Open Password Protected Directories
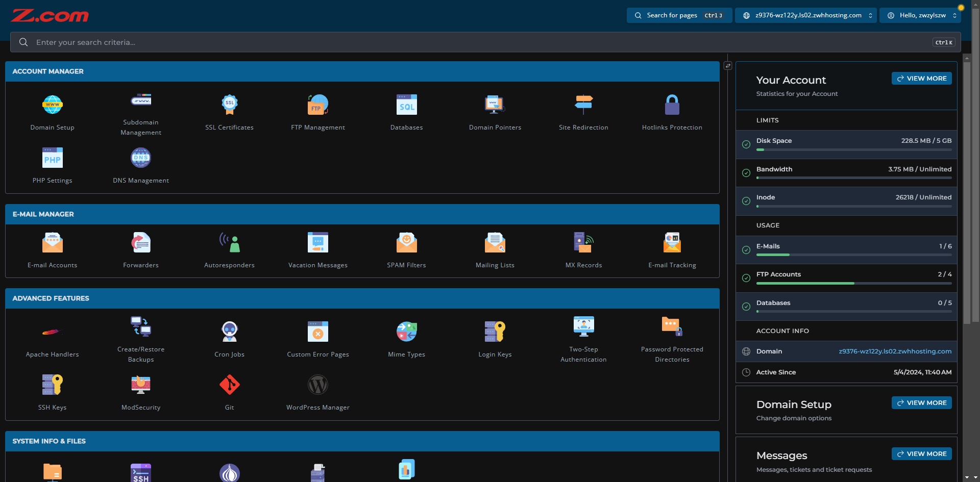The width and height of the screenshot is (980, 482). (x=672, y=339)
